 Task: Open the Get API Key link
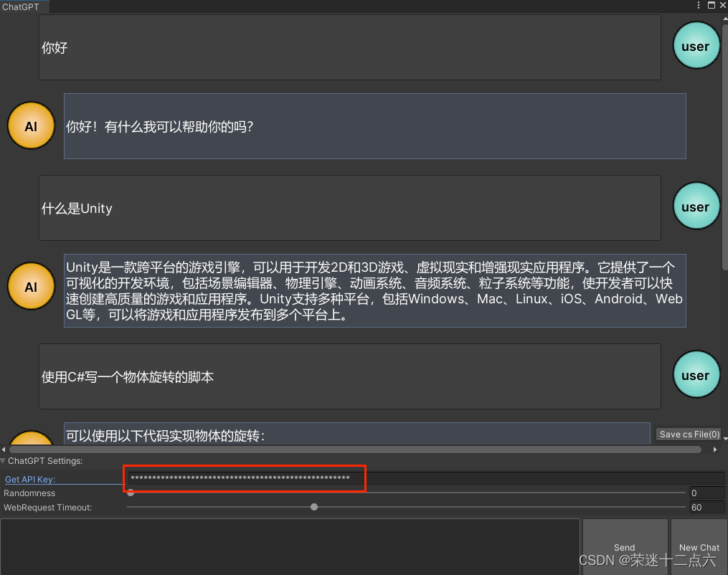coord(30,480)
